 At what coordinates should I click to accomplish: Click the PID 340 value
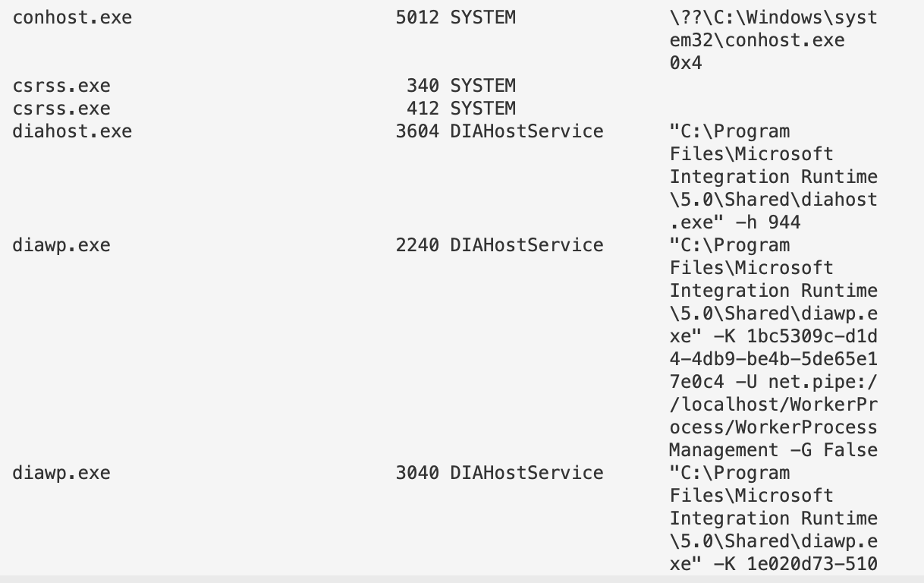[x=423, y=86]
